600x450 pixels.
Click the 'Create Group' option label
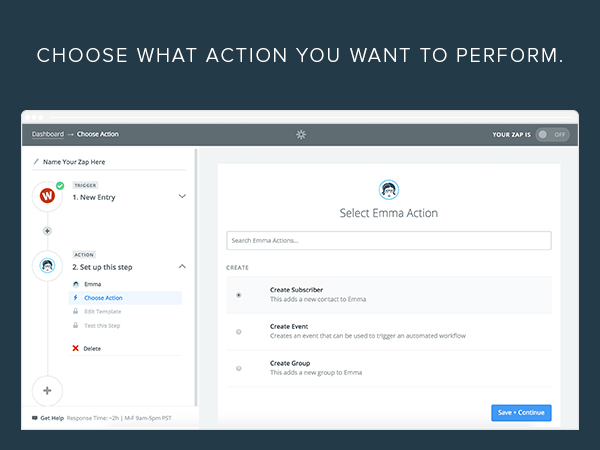[290, 363]
